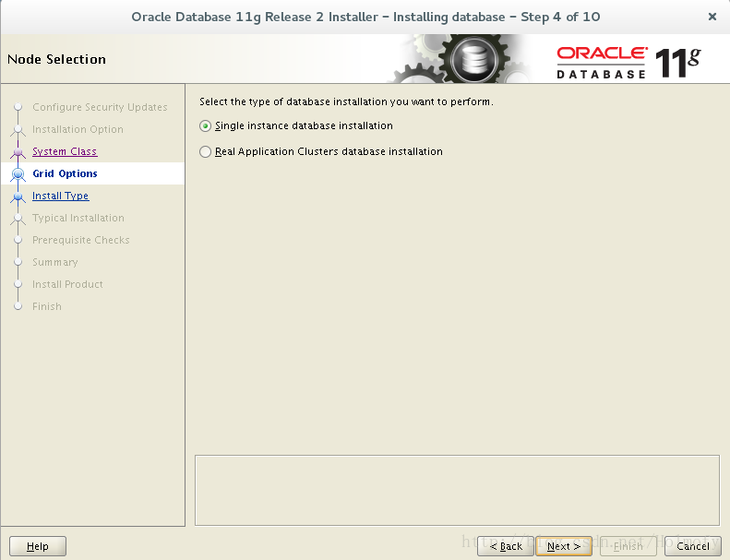Click the Install Product step text
Viewport: 730px width, 560px height.
tap(67, 284)
